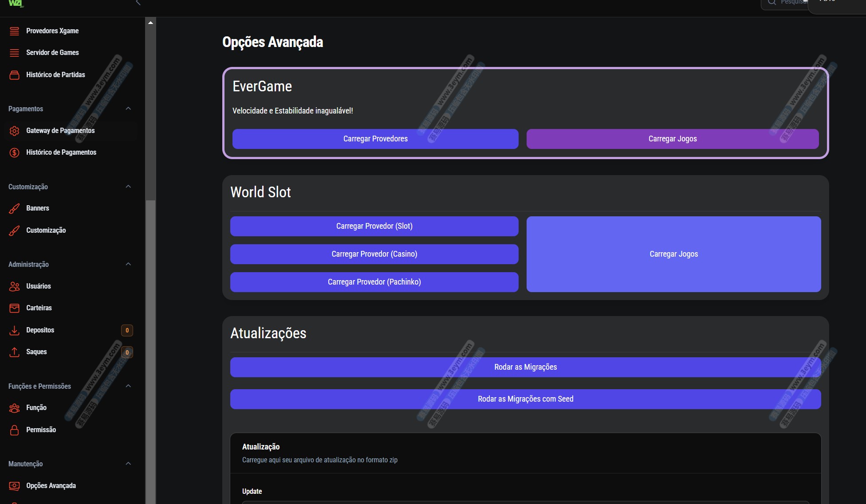Click the Histórico de Partidas icon

(x=14, y=75)
